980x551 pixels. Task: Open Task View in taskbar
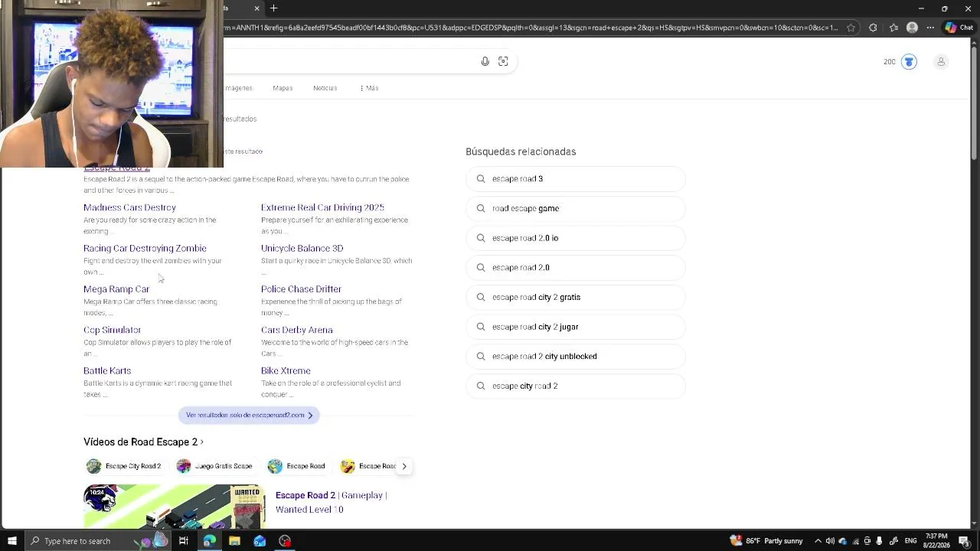pyautogui.click(x=184, y=541)
